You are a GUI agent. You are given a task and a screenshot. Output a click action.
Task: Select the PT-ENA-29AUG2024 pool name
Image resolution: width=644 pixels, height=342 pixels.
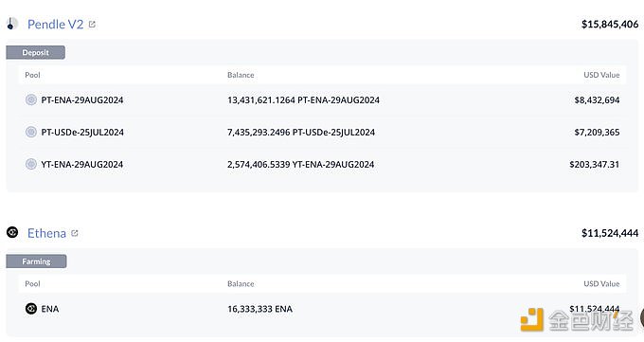82,99
